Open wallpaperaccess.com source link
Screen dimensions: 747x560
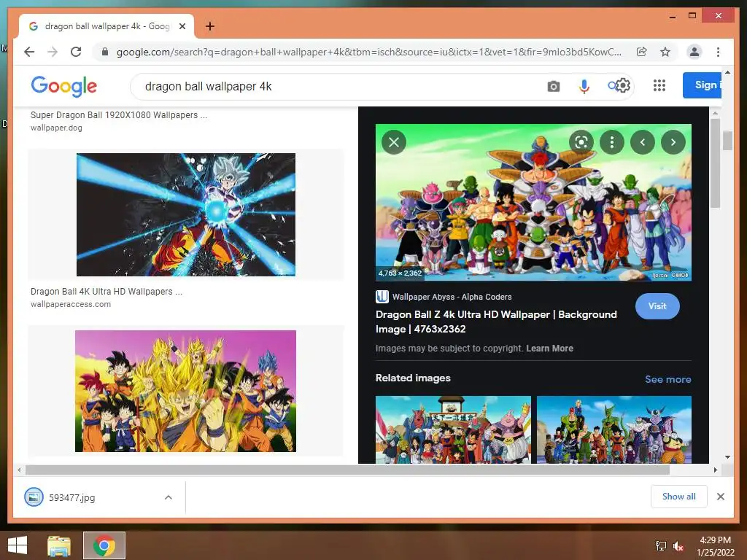[x=71, y=304]
